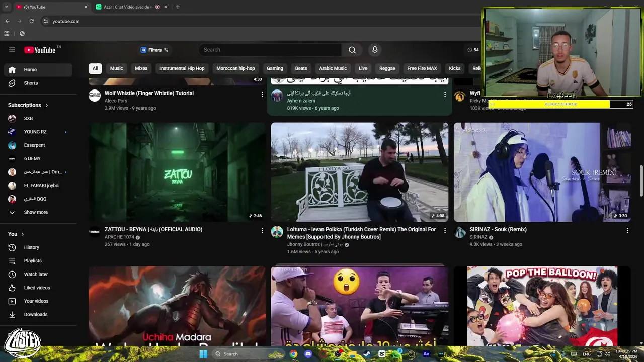Reload the page
The image size is (644, 362).
click(x=31, y=21)
